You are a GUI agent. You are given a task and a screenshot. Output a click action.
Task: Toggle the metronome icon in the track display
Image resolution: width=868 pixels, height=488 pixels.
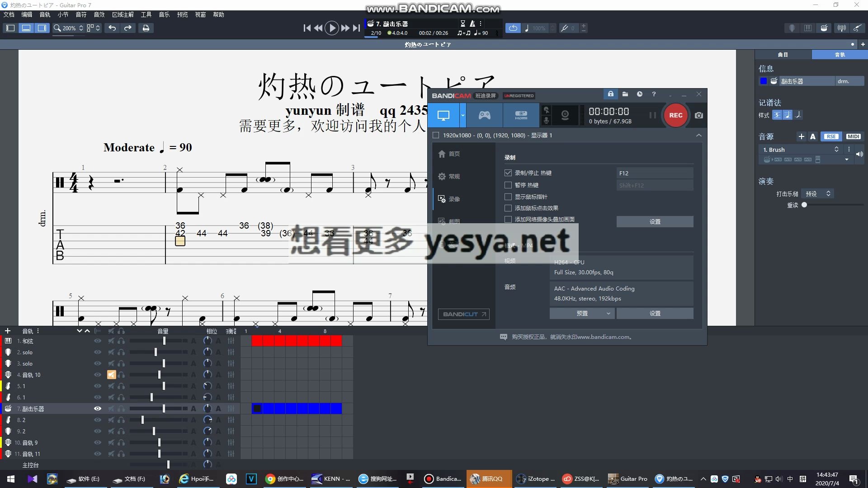tap(472, 23)
